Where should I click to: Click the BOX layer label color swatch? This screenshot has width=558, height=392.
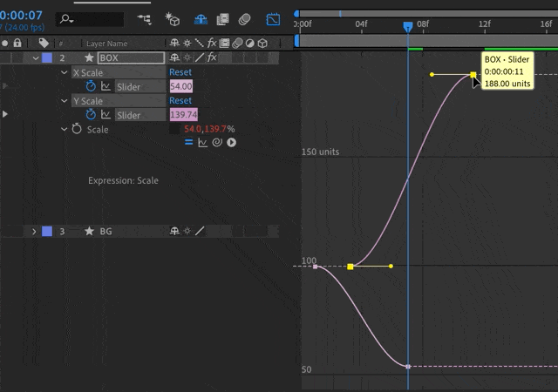[47, 58]
